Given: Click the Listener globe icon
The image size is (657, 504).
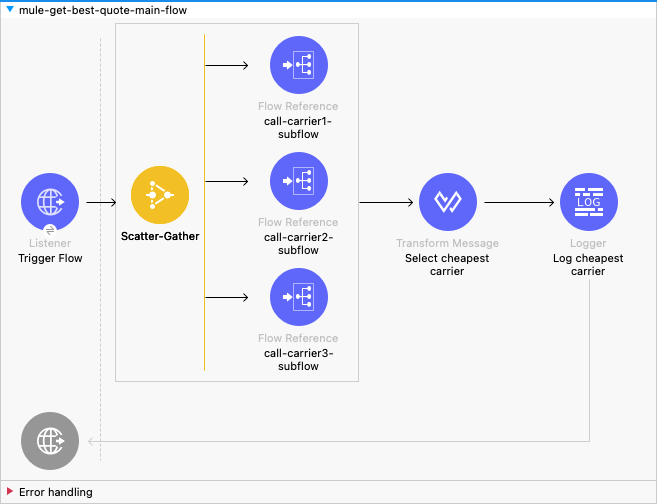Looking at the screenshot, I should (x=50, y=201).
